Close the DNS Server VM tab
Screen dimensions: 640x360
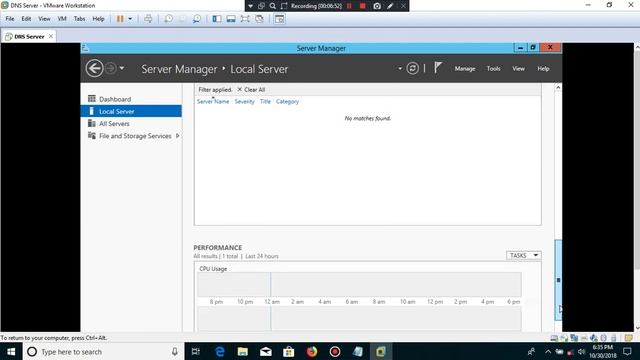tap(51, 36)
